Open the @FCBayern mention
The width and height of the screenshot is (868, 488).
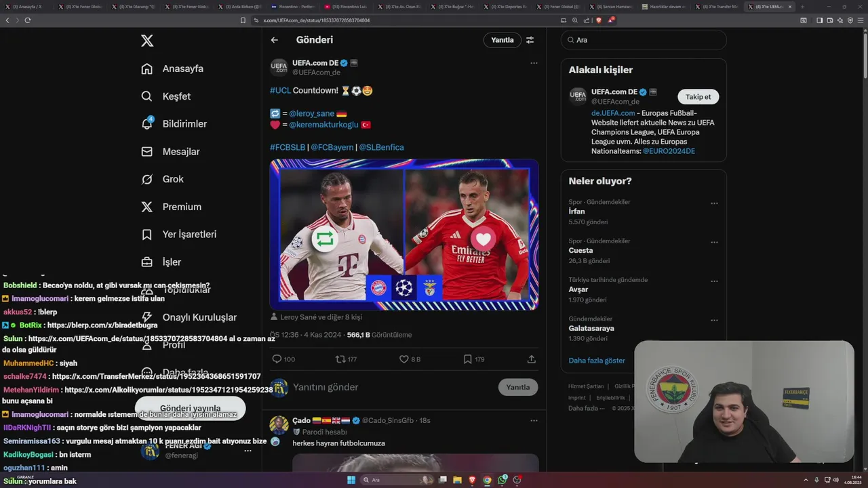point(332,147)
